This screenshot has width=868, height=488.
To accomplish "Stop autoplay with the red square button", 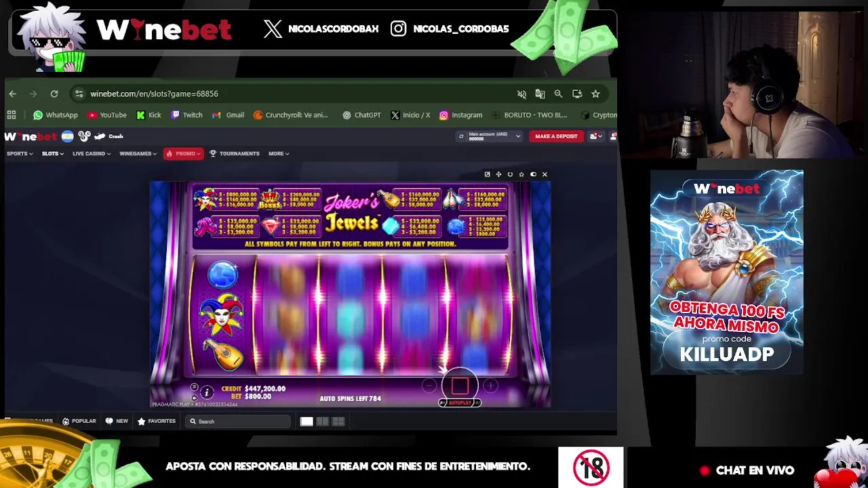I will (x=460, y=386).
